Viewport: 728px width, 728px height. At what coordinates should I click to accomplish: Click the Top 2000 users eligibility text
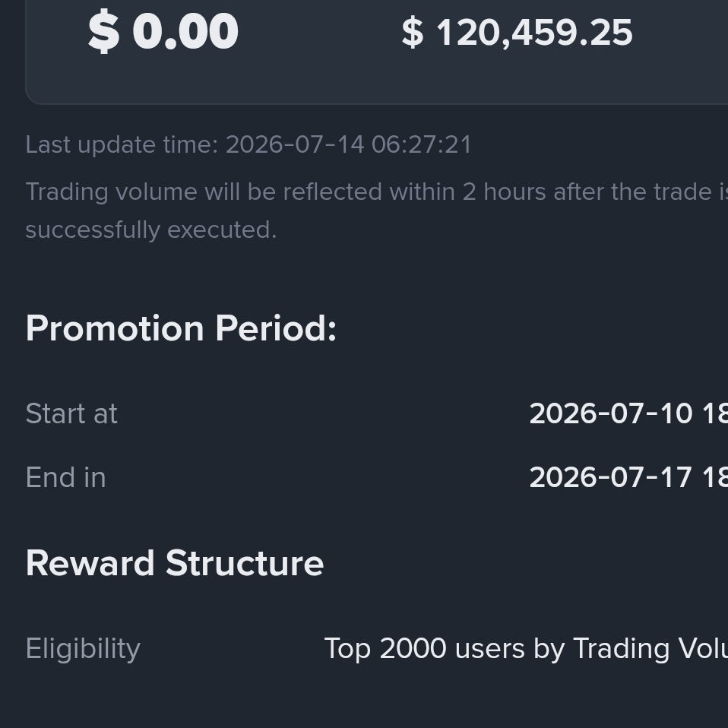526,648
